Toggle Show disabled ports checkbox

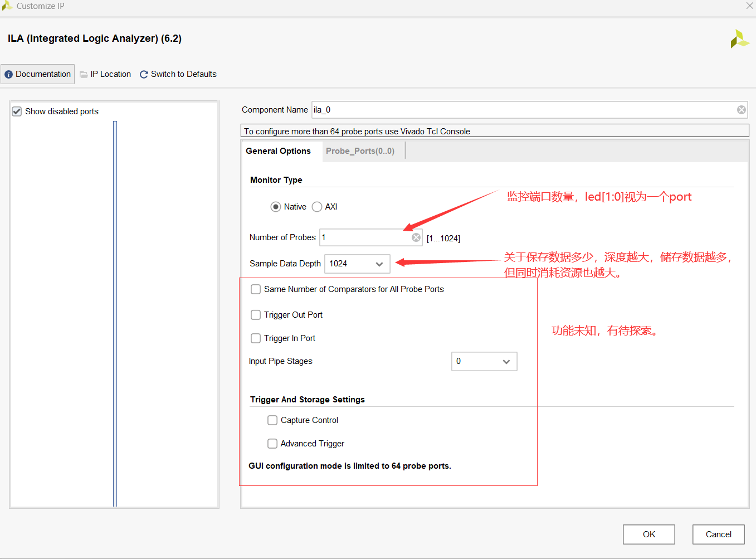tap(17, 111)
